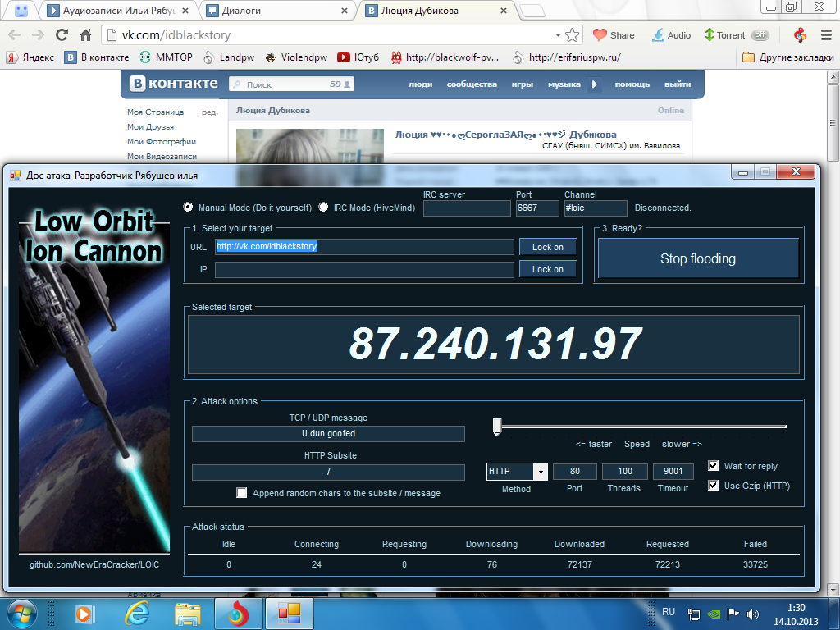The width and height of the screenshot is (840, 630).
Task: Switch to browser taskbar icon
Action: pos(239,614)
